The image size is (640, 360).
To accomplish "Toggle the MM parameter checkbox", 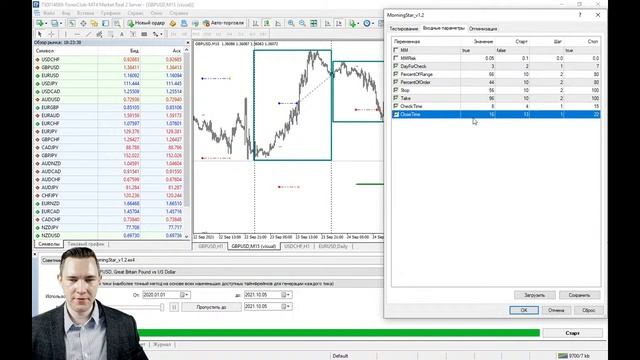I will [396, 50].
